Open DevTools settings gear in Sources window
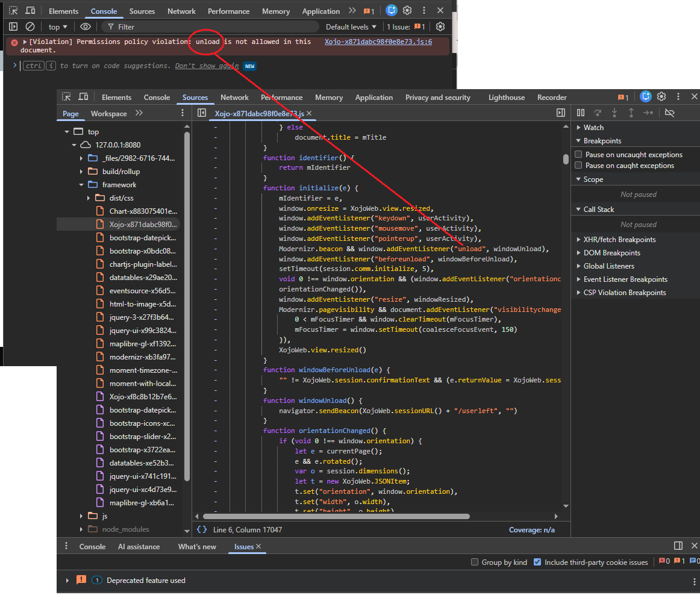Image resolution: width=700 pixels, height=595 pixels. 661,97
